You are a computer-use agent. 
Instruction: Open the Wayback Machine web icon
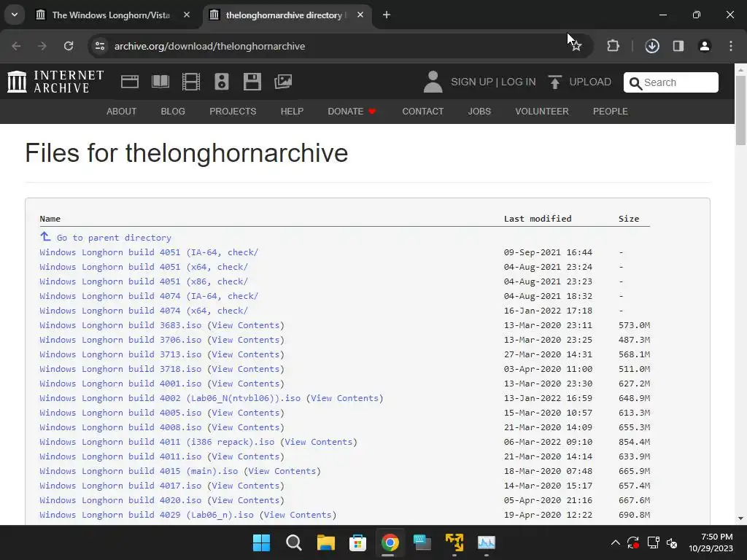pyautogui.click(x=130, y=82)
